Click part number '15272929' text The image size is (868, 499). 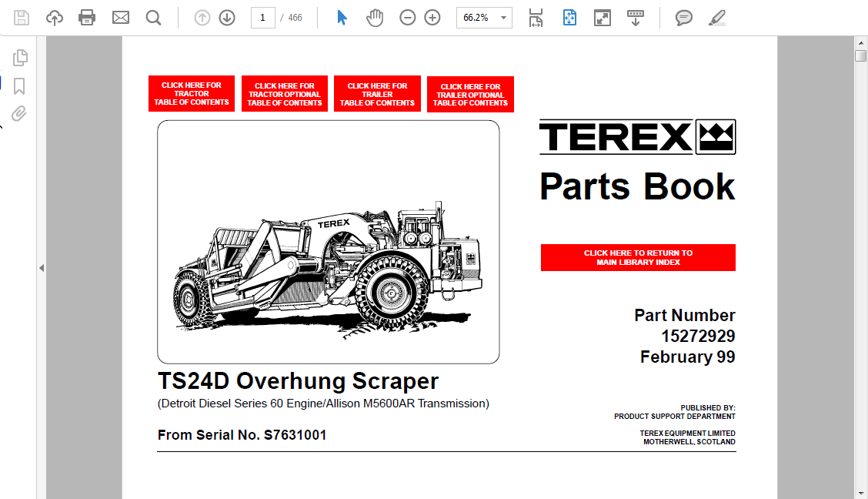coord(698,337)
